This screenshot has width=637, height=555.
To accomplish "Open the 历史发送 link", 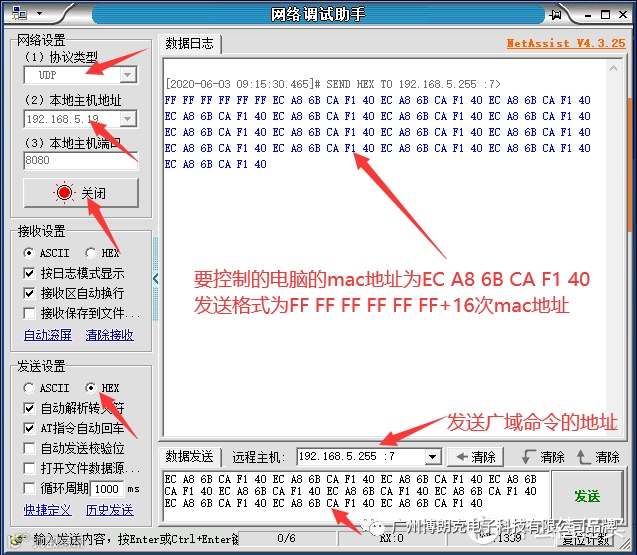I will click(x=109, y=510).
